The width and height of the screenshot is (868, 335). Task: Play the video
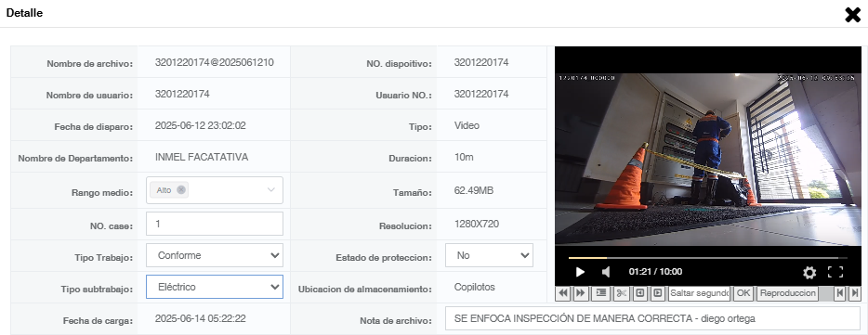tap(580, 272)
